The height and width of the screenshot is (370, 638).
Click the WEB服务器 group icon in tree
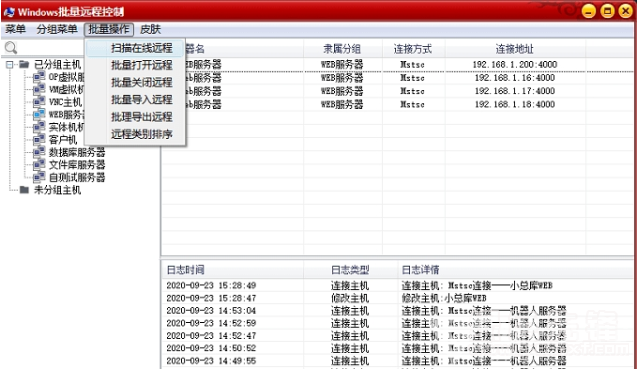[x=39, y=114]
